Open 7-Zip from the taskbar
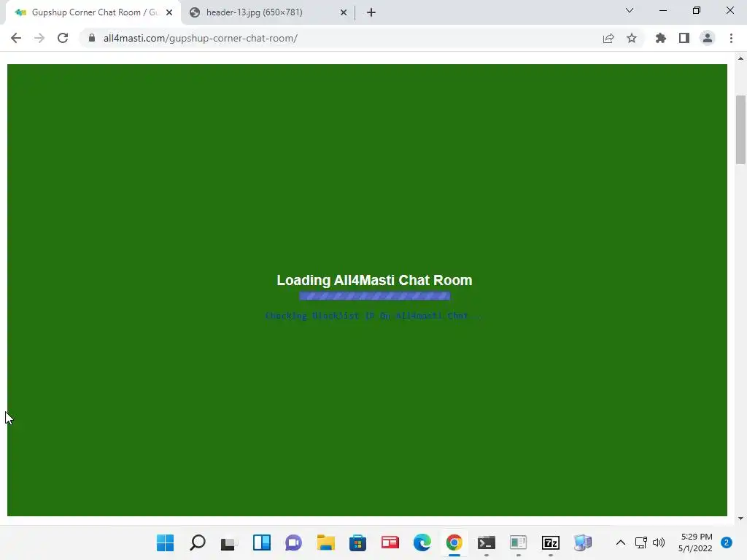Image resolution: width=747 pixels, height=560 pixels. click(x=550, y=542)
